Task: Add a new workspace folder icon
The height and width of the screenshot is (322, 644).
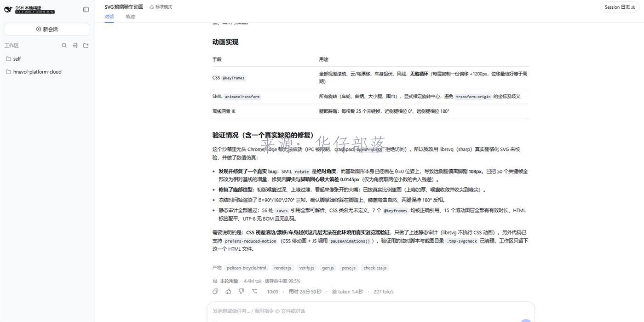Action: coord(86,46)
